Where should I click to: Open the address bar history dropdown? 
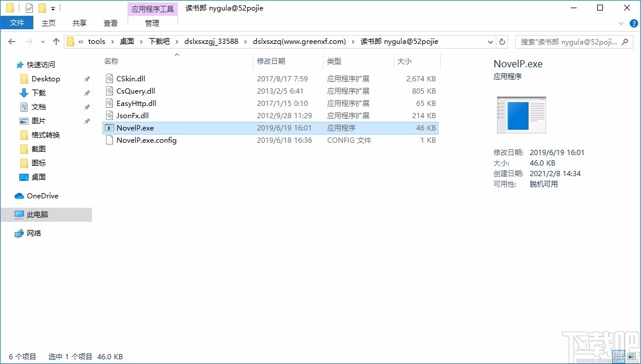point(491,41)
